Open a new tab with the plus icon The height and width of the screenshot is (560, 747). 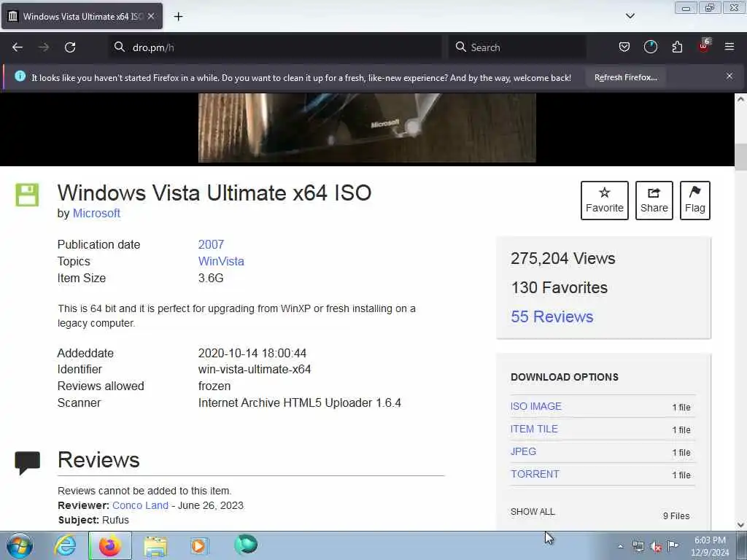pos(178,17)
